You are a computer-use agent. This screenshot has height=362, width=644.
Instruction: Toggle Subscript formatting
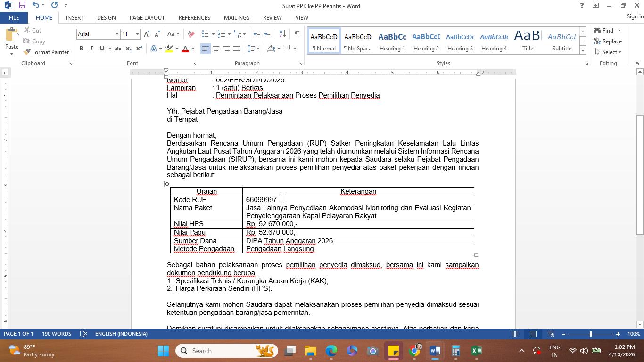pyautogui.click(x=129, y=49)
